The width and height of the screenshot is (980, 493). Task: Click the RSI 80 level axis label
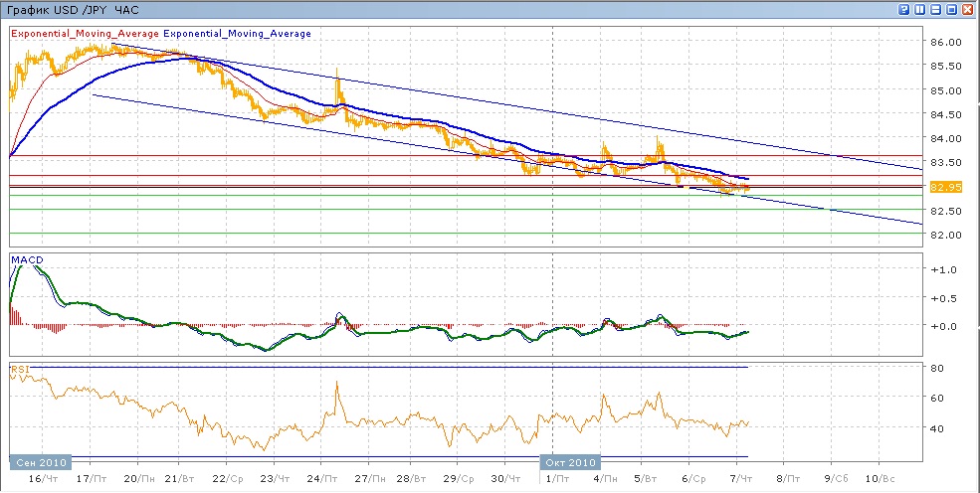point(935,370)
